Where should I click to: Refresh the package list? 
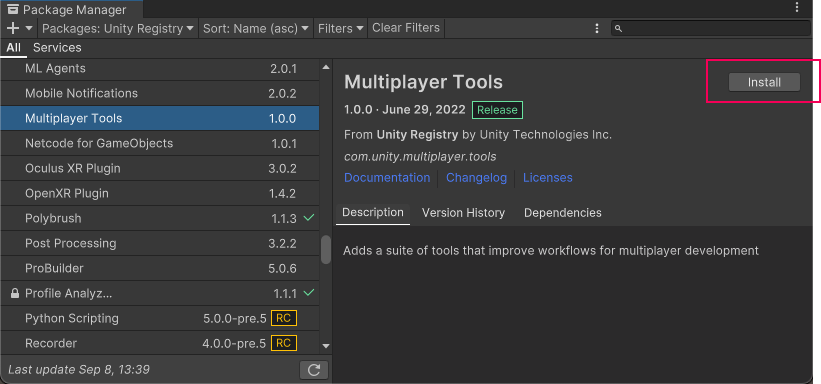pyautogui.click(x=314, y=370)
